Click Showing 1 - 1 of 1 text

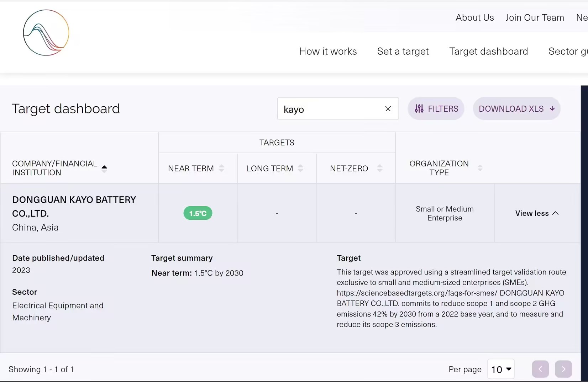tap(41, 369)
